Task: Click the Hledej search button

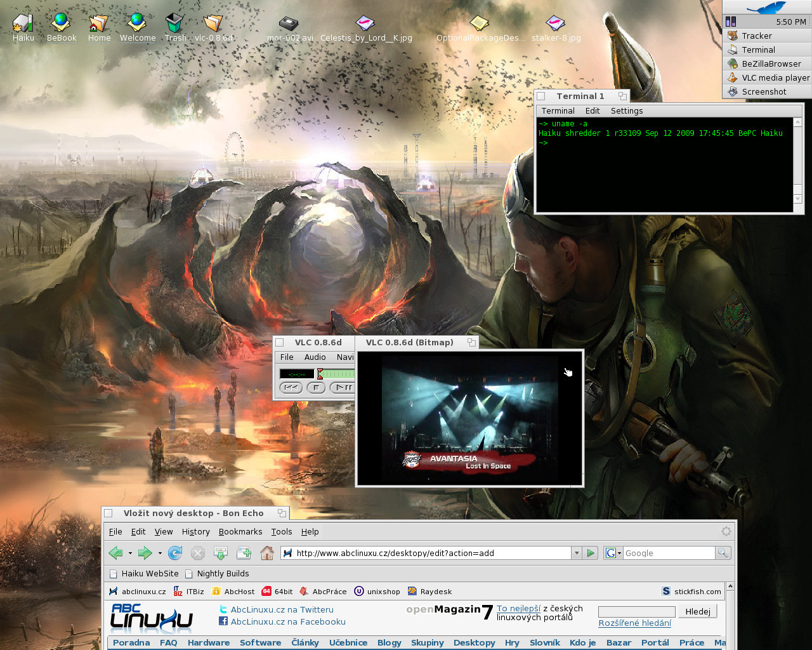Action: click(x=698, y=611)
